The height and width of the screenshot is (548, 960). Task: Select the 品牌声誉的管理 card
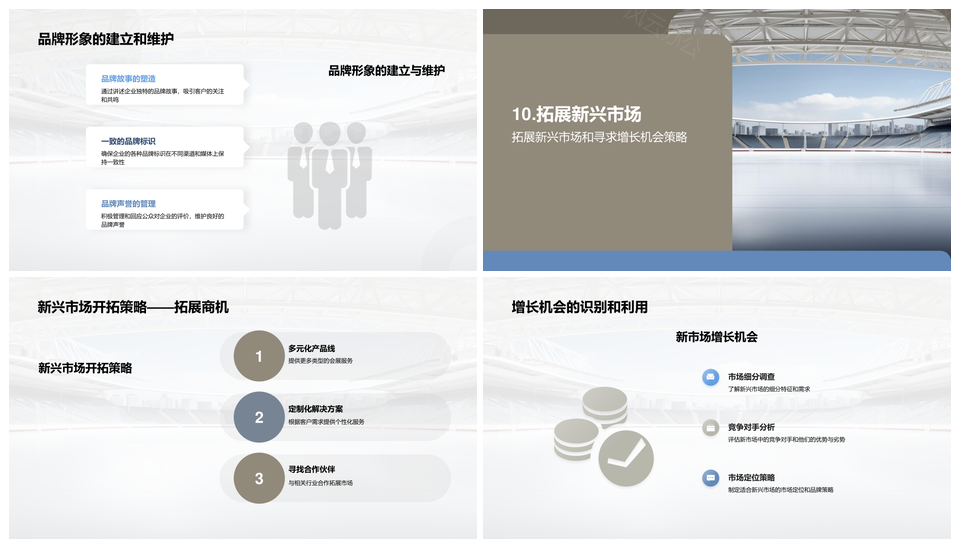165,211
